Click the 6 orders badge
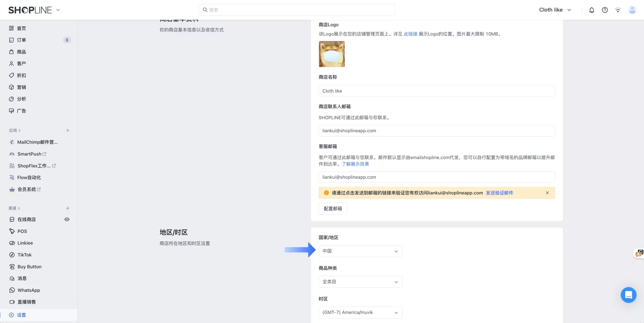This screenshot has height=323, width=644. [67, 40]
